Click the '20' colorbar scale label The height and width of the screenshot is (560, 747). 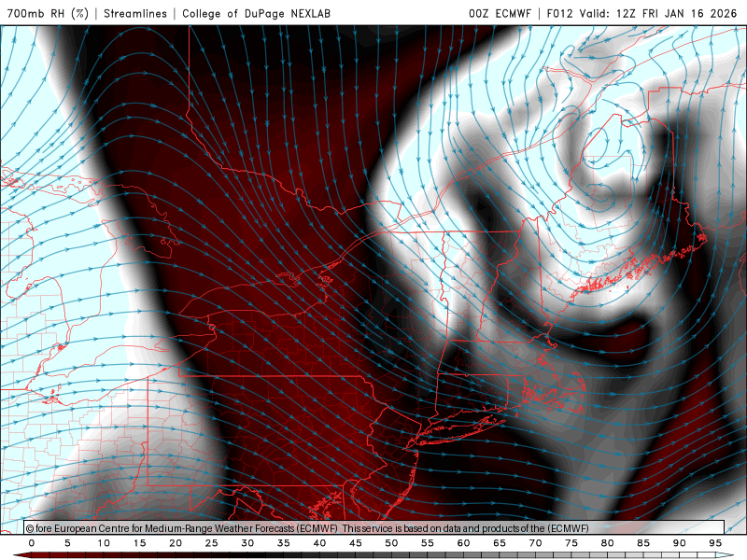(x=176, y=543)
